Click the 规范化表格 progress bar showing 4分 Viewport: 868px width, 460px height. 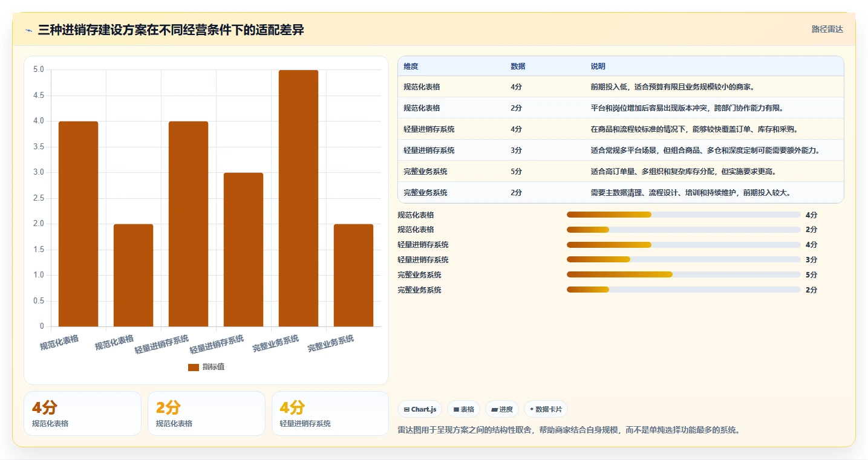coord(684,215)
